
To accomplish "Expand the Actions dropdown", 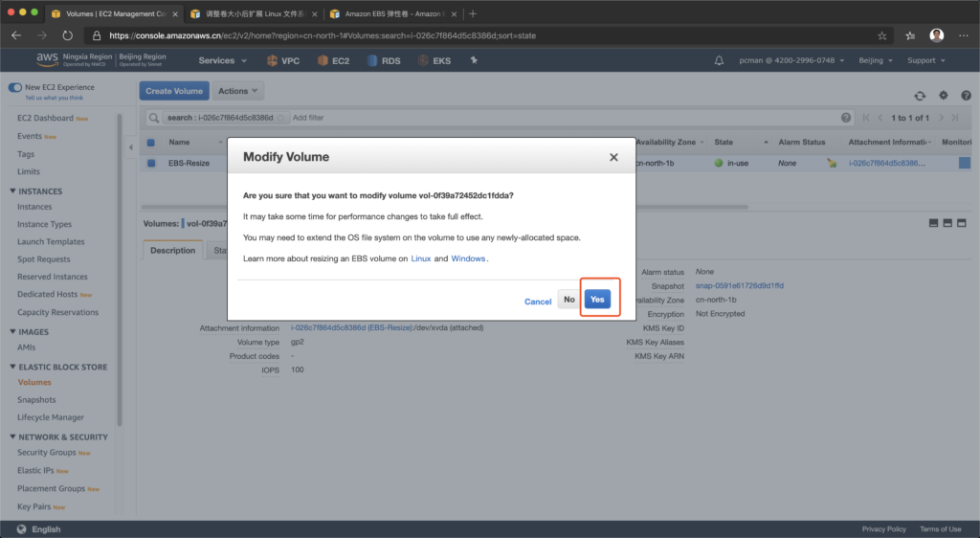I will point(237,91).
